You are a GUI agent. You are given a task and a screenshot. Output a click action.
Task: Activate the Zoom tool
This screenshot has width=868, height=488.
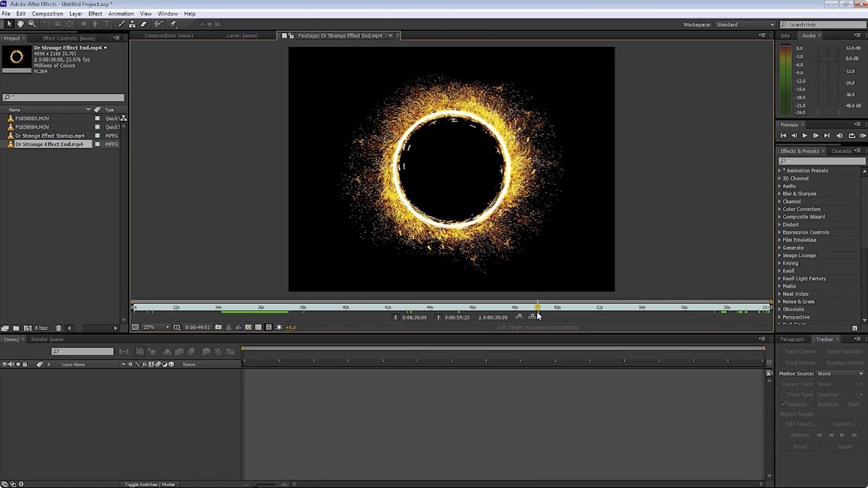(31, 23)
